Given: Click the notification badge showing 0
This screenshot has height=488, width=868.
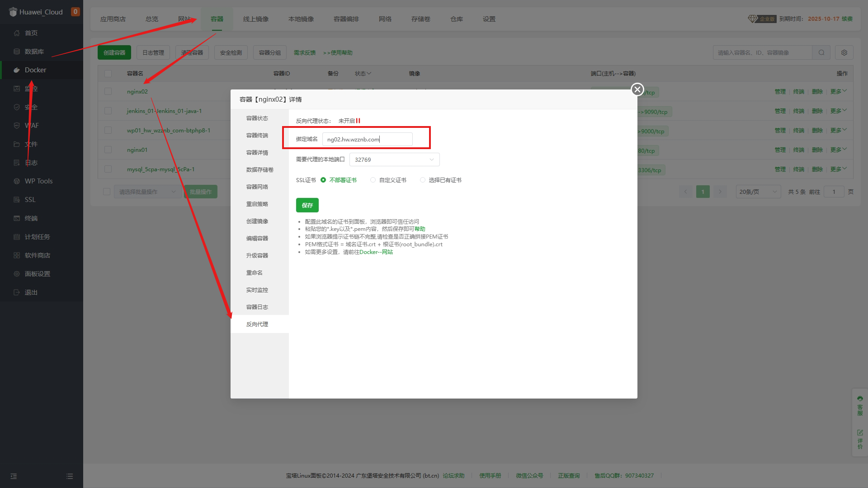Looking at the screenshot, I should pyautogui.click(x=75, y=12).
